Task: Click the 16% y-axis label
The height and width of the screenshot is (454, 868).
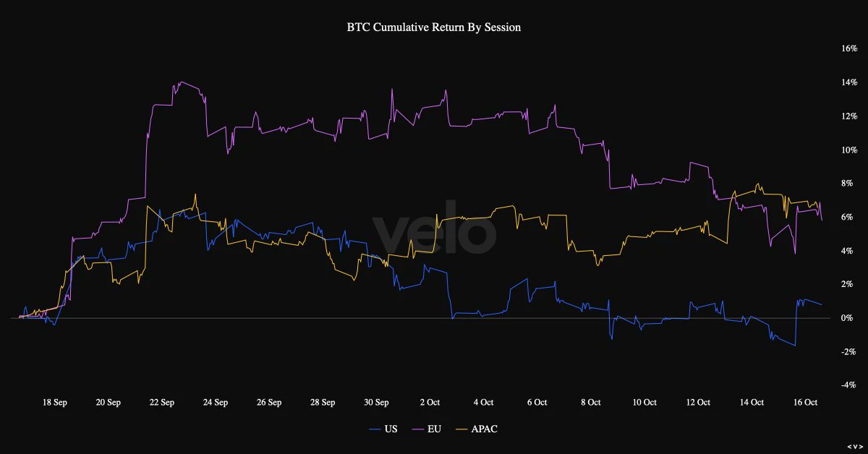Action: [848, 48]
